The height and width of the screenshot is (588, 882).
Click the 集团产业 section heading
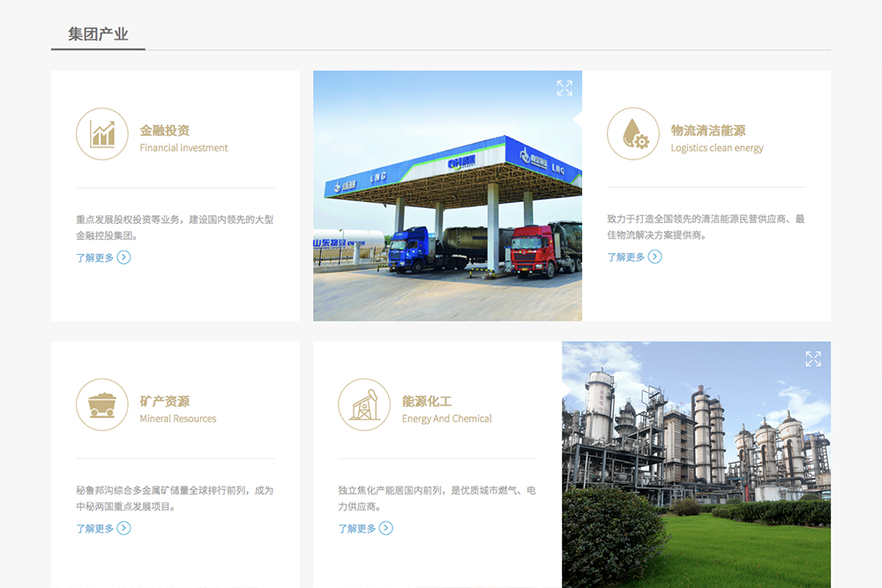click(x=97, y=33)
